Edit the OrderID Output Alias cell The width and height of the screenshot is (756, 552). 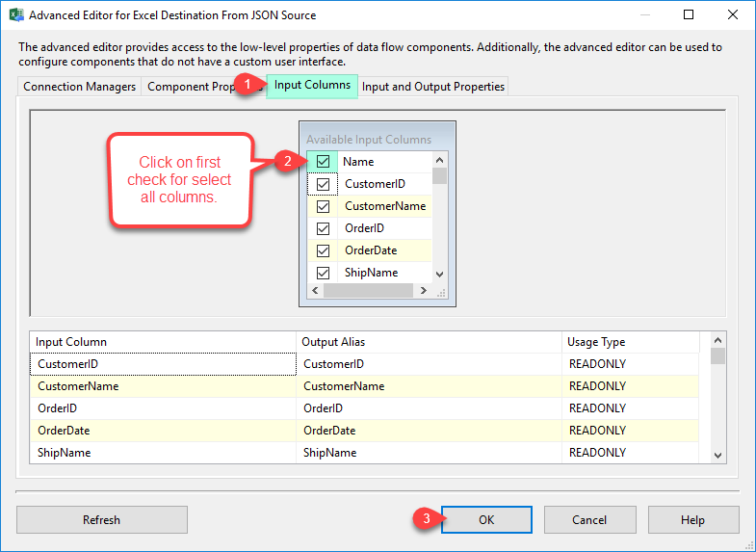429,408
